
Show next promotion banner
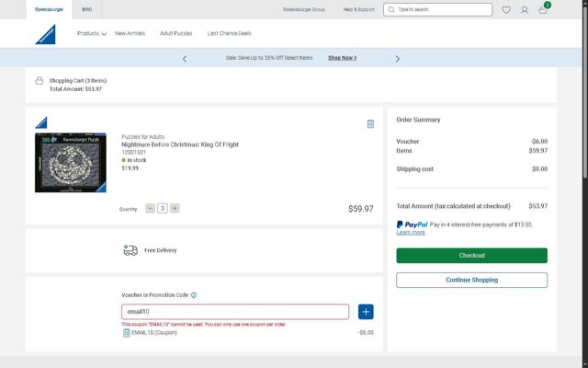[x=398, y=59]
